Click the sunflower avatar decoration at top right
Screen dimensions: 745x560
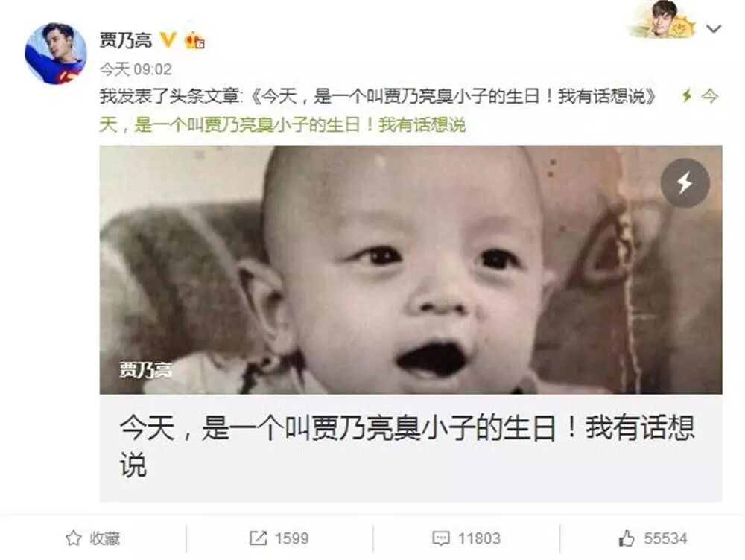[663, 20]
